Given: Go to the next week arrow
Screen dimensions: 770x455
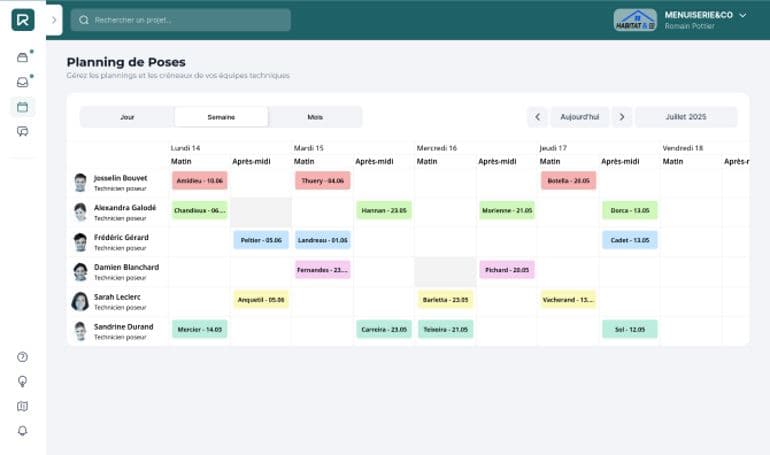Looking at the screenshot, I should point(622,117).
